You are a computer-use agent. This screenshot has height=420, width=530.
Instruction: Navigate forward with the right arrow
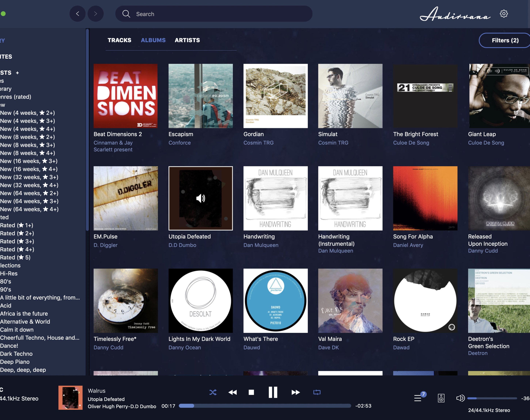(96, 14)
